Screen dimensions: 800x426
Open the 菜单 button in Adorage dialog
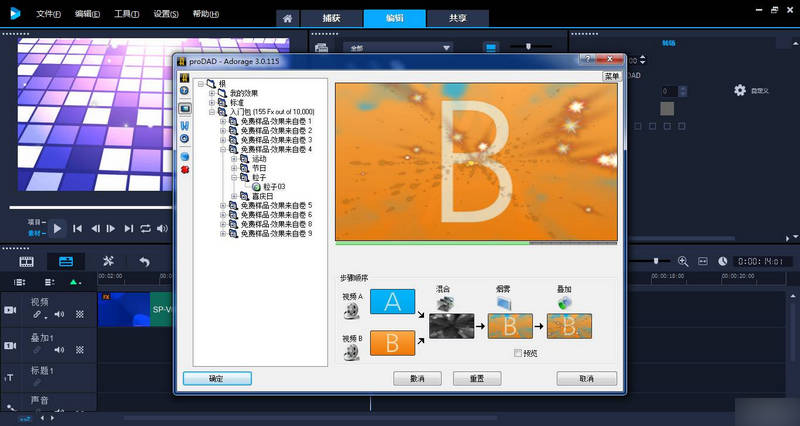[x=611, y=77]
